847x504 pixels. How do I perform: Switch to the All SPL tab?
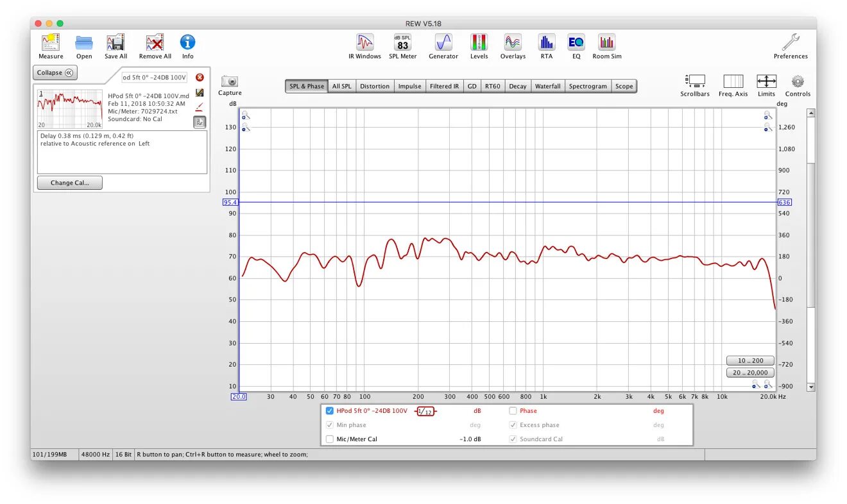pyautogui.click(x=341, y=86)
